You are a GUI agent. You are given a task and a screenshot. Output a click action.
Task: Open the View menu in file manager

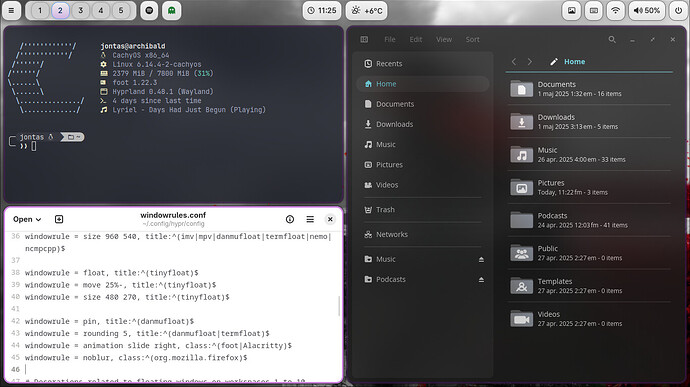coord(444,40)
